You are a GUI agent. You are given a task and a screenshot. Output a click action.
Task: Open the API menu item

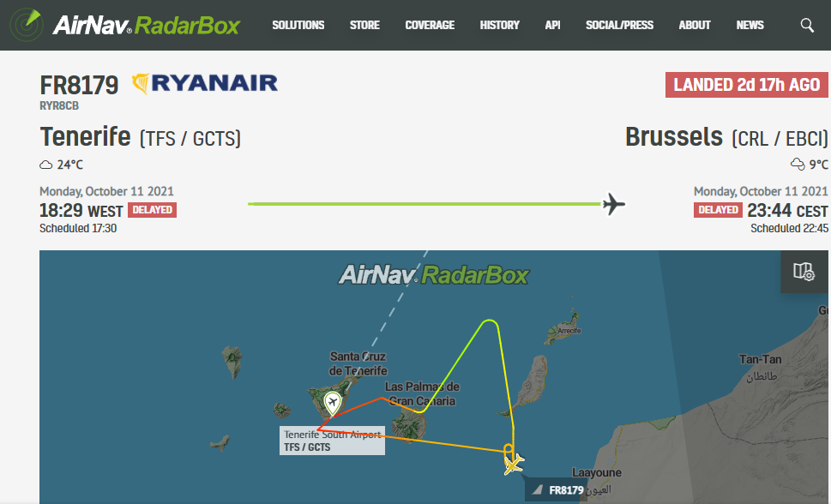point(552,26)
